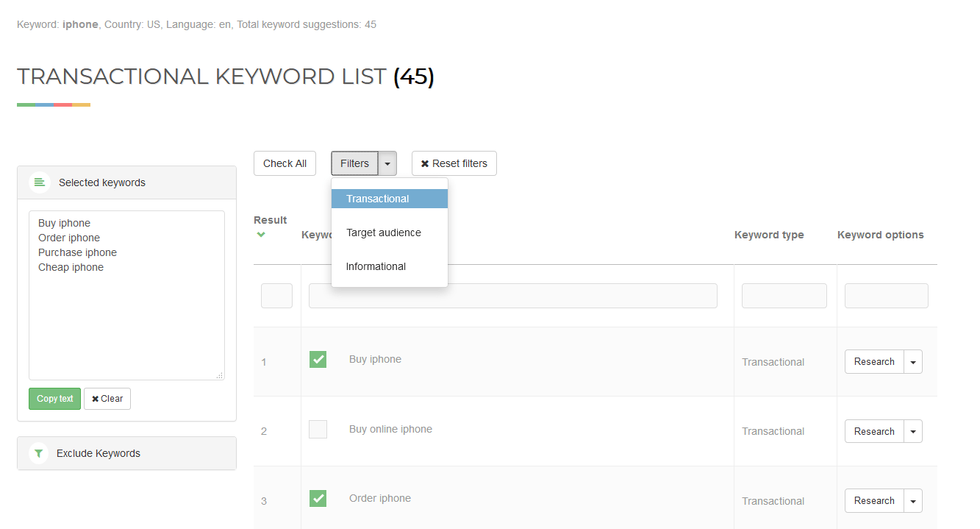Click the Keyword type filter box
The height and width of the screenshot is (529, 980).
pyautogui.click(x=784, y=295)
